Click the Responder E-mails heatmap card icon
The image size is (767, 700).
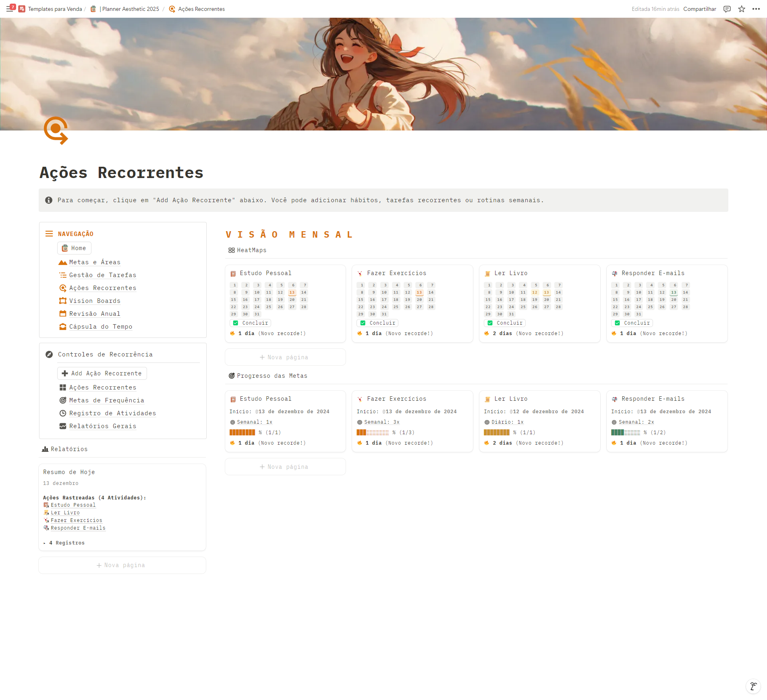pyautogui.click(x=615, y=274)
